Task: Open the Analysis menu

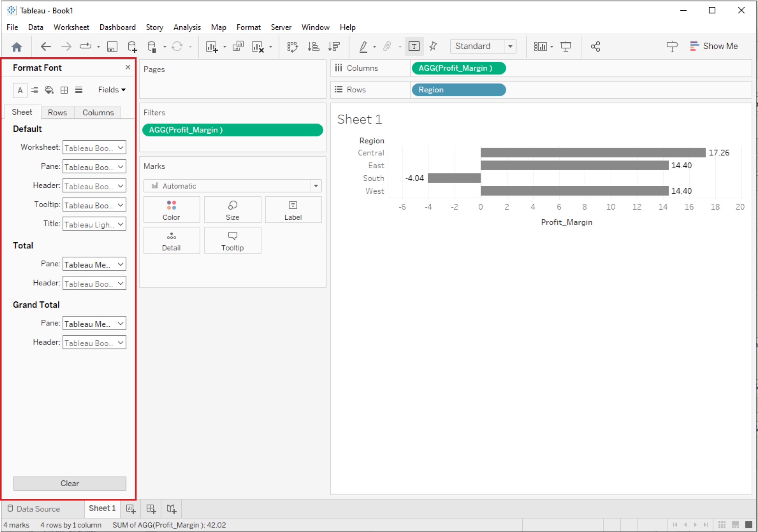Action: coord(187,27)
